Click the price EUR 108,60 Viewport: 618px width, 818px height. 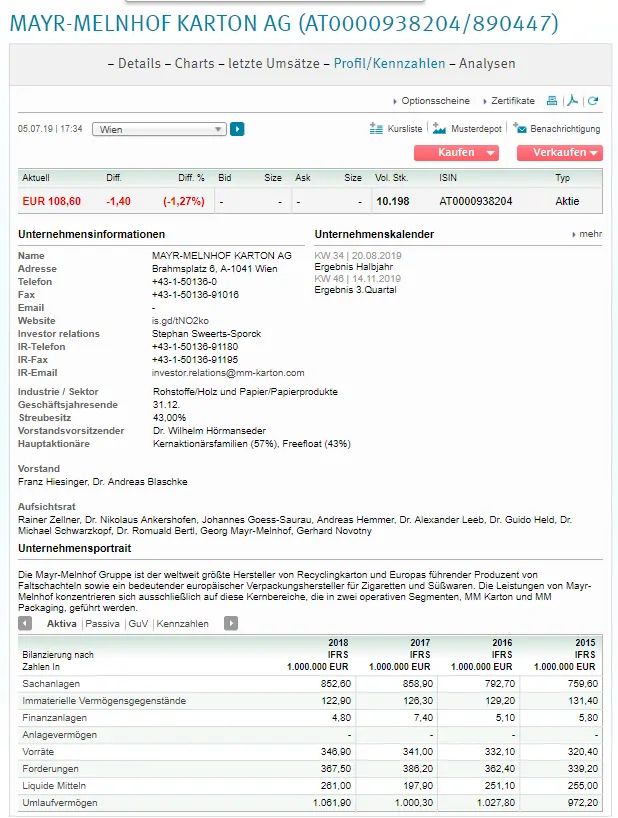point(52,201)
